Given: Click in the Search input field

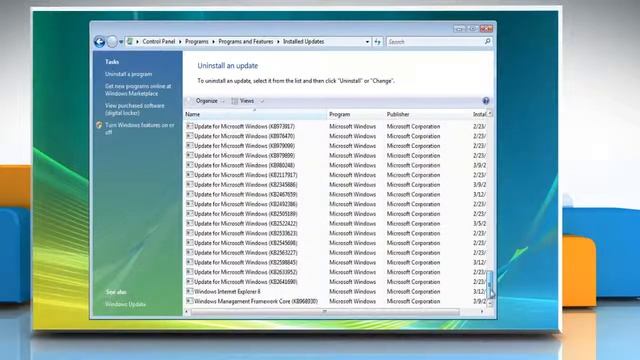Looking at the screenshot, I should click(435, 42).
